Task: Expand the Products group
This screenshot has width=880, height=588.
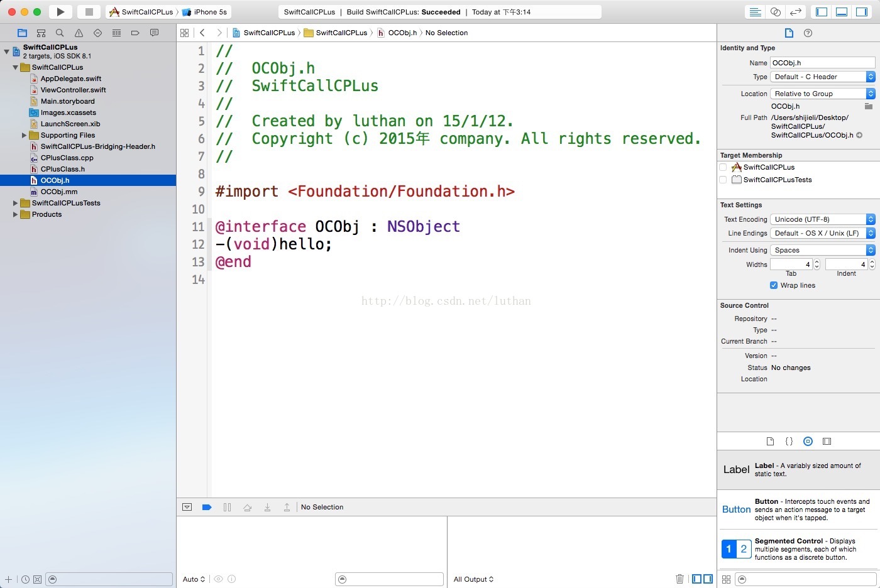Action: [15, 214]
